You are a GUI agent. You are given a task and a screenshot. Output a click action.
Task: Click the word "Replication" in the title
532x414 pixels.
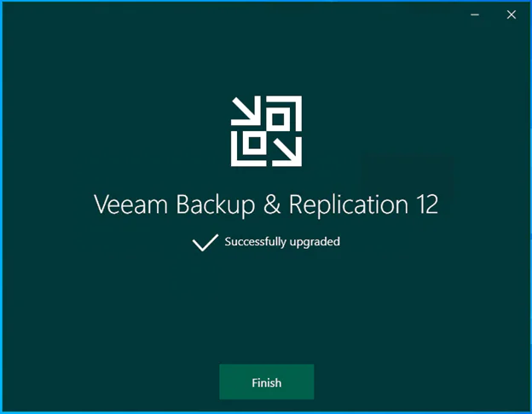click(349, 205)
